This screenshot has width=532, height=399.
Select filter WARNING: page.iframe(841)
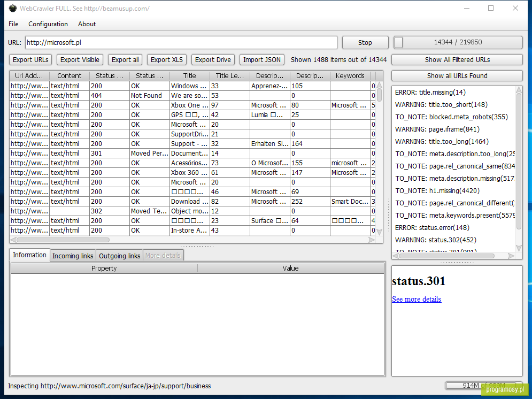coord(437,129)
